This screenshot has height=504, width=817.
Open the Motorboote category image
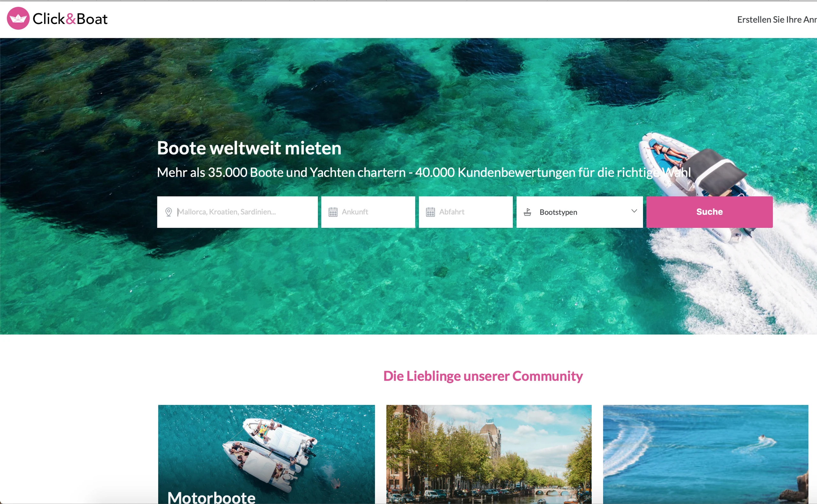pyautogui.click(x=266, y=454)
